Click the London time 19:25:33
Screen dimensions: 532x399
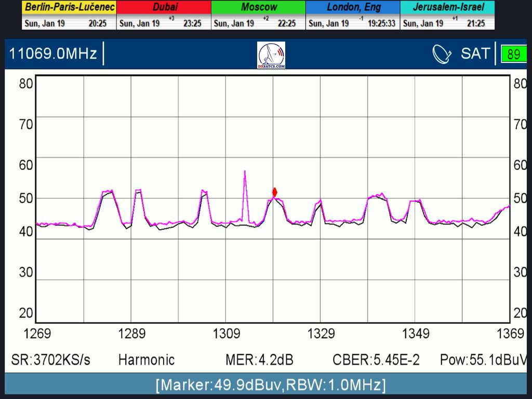[x=382, y=23]
